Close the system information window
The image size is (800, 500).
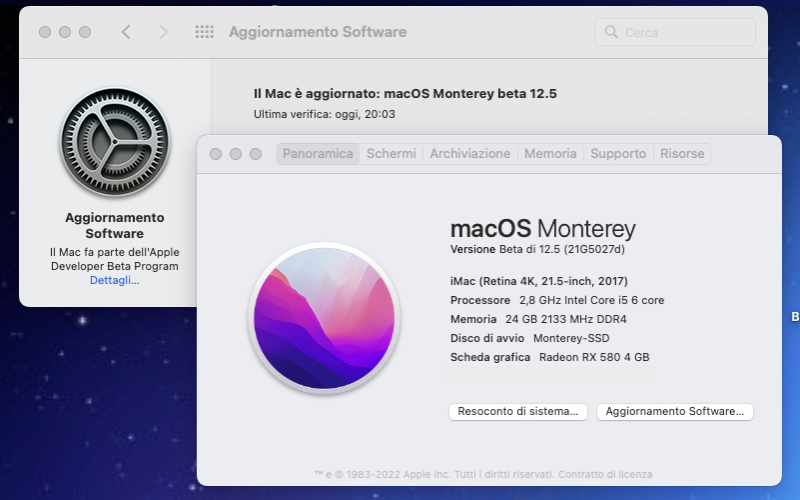pyautogui.click(x=215, y=154)
